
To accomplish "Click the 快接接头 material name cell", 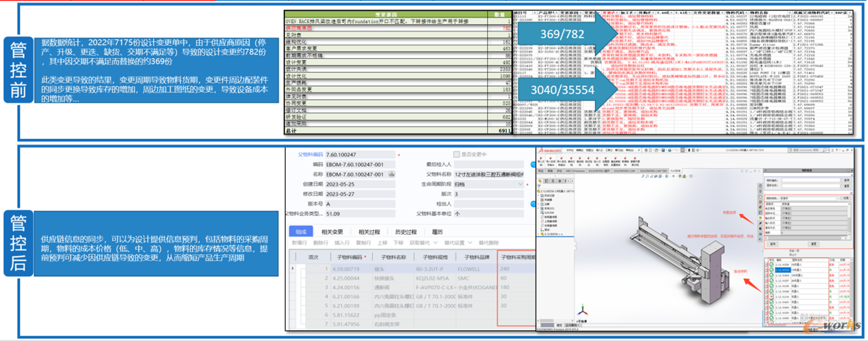I will 392,278.
